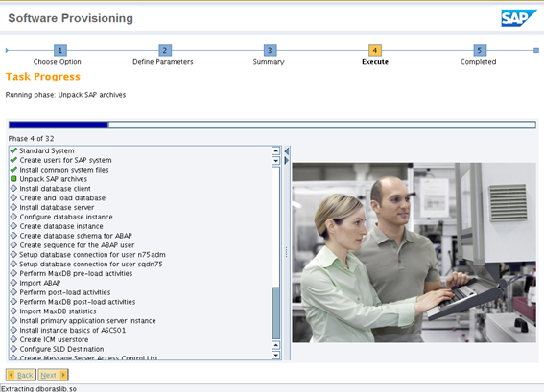The width and height of the screenshot is (544, 392).
Task: Click diamond icon beside Create sequence for ABAP user
Action: click(13, 244)
